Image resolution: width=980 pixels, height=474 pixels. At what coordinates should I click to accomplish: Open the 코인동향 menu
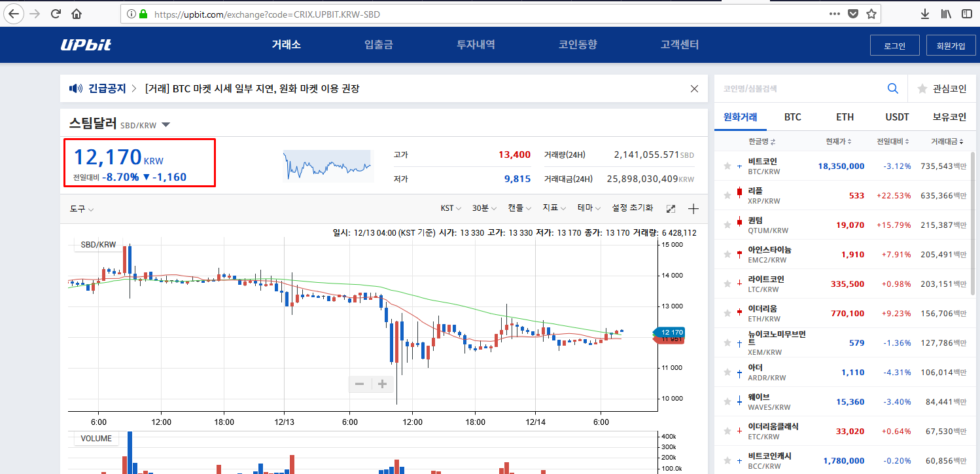click(578, 45)
